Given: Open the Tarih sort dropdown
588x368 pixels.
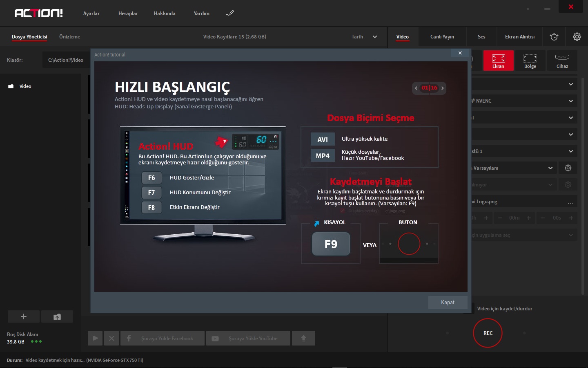Looking at the screenshot, I should click(364, 37).
